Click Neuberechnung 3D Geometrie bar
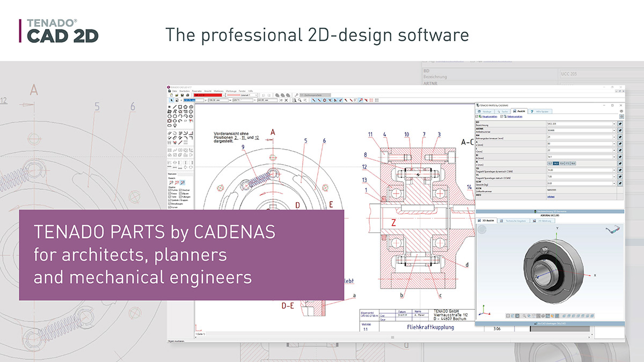The height and width of the screenshot is (362, 644). (x=550, y=211)
